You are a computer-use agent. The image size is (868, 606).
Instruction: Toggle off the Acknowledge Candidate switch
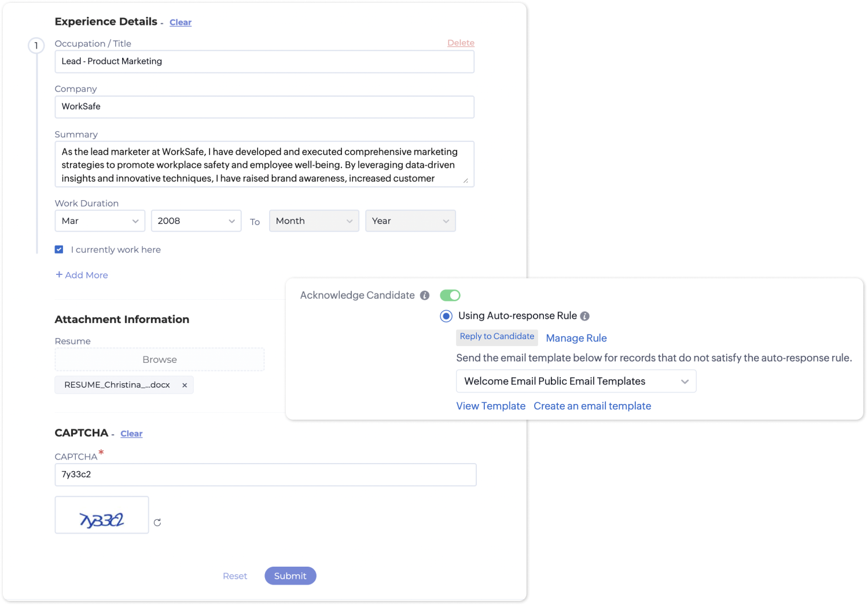point(450,295)
